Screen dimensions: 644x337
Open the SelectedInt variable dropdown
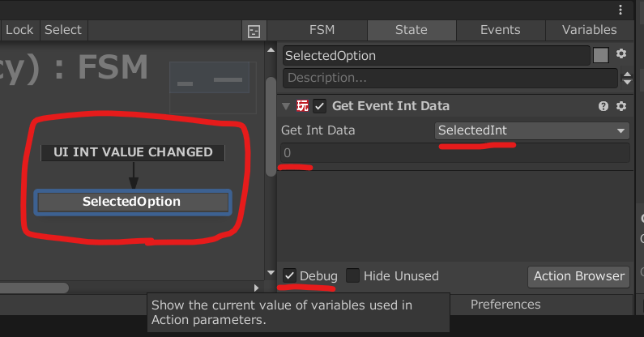click(x=531, y=130)
